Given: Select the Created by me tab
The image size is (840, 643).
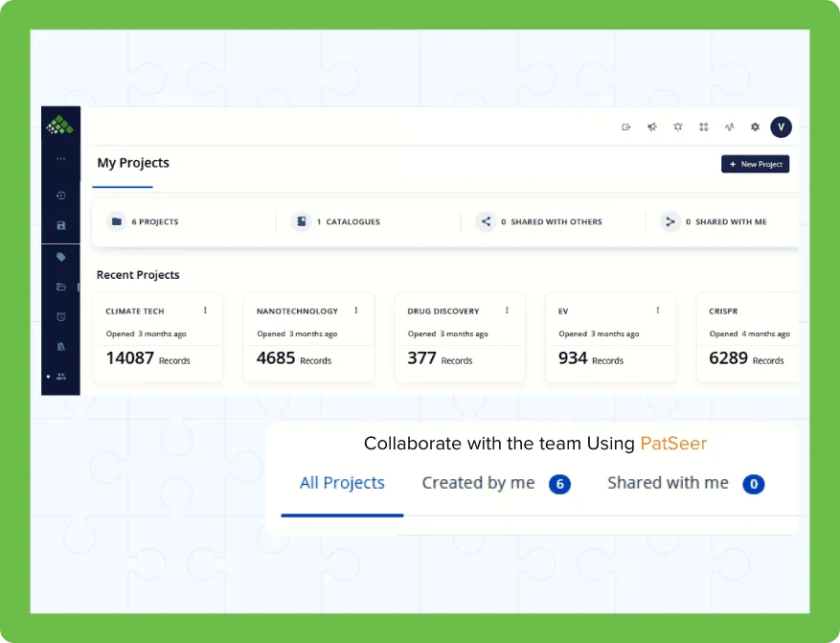Looking at the screenshot, I should tap(479, 484).
